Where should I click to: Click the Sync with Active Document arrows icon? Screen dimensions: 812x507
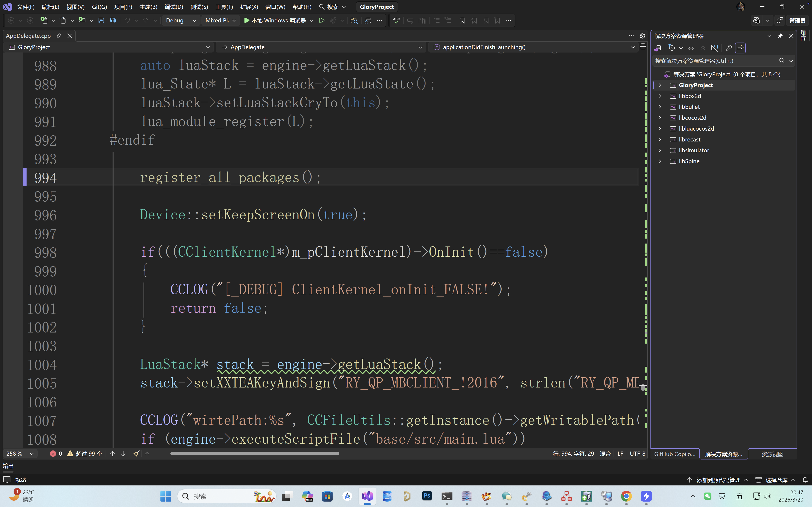(x=691, y=48)
